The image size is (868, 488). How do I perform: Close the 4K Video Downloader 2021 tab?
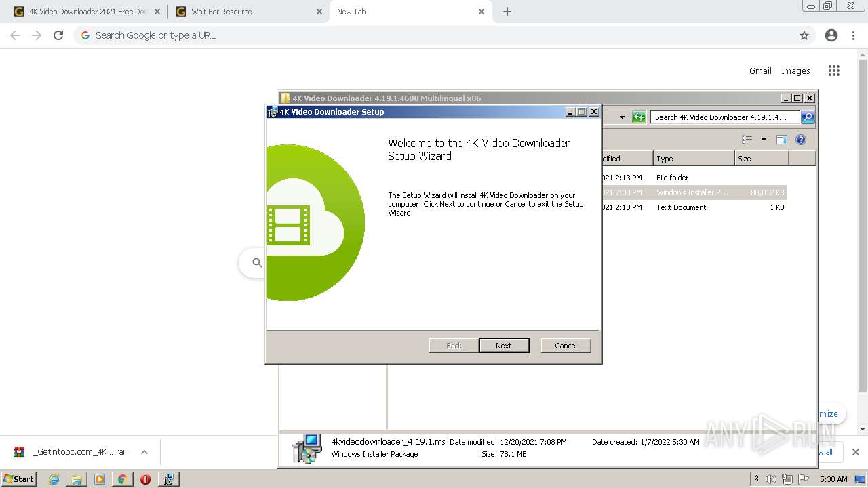point(157,12)
